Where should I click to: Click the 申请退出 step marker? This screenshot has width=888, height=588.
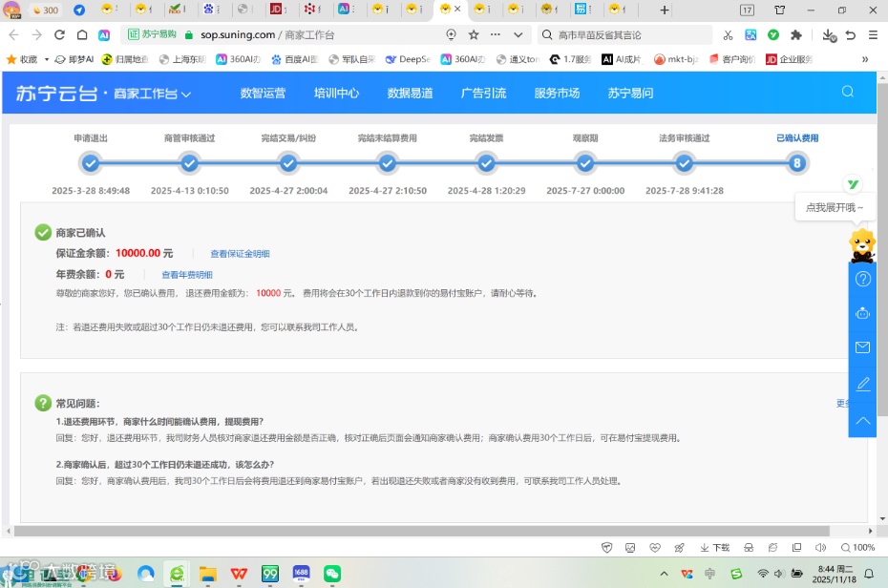[91, 163]
